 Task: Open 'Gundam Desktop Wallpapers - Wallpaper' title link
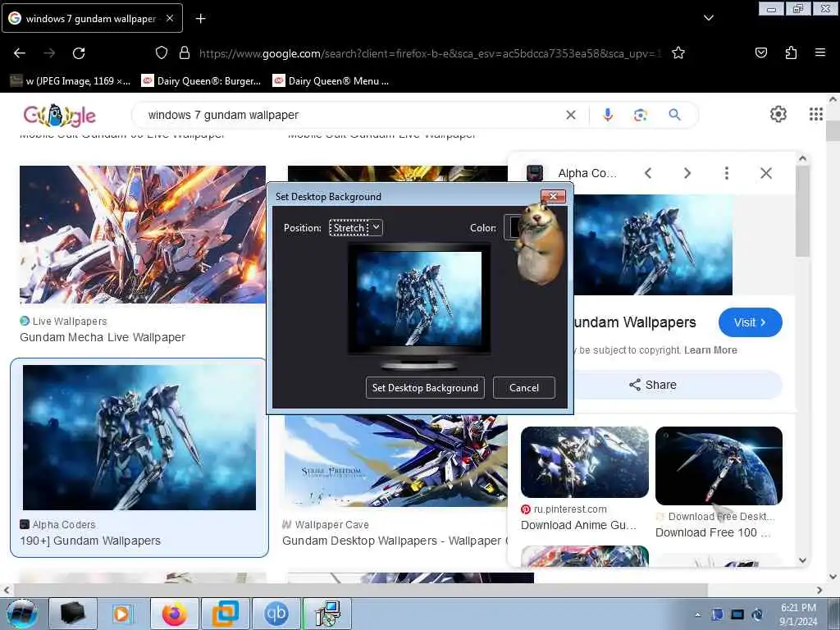point(395,541)
